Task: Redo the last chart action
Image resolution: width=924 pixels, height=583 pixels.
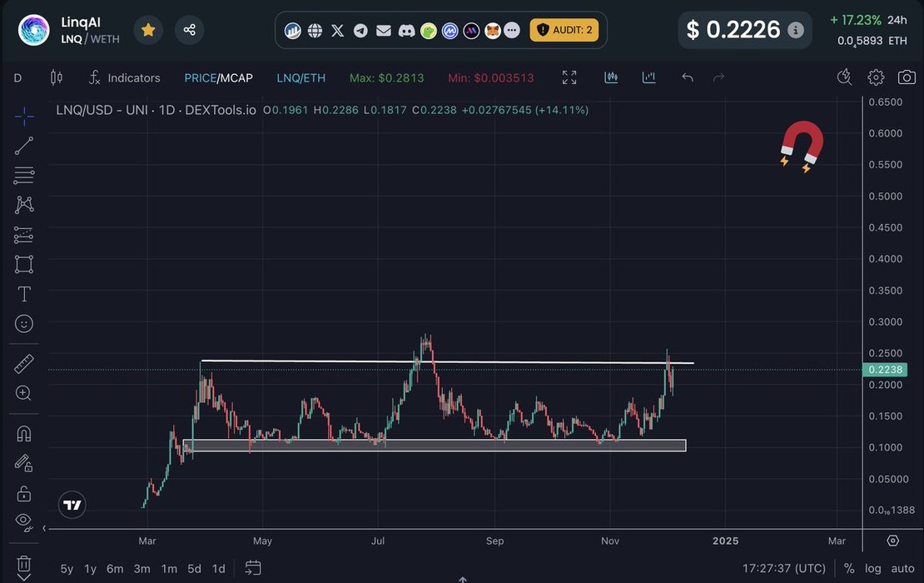Action: point(718,77)
